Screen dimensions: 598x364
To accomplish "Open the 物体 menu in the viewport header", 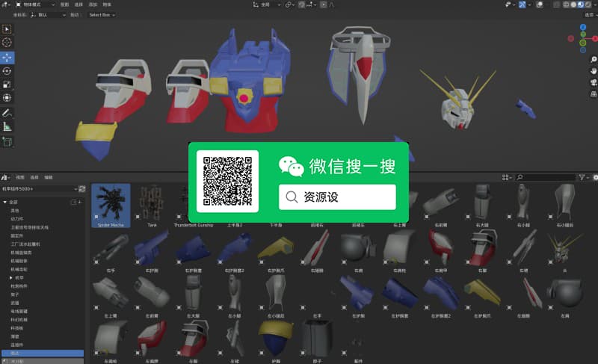I will tap(107, 4).
